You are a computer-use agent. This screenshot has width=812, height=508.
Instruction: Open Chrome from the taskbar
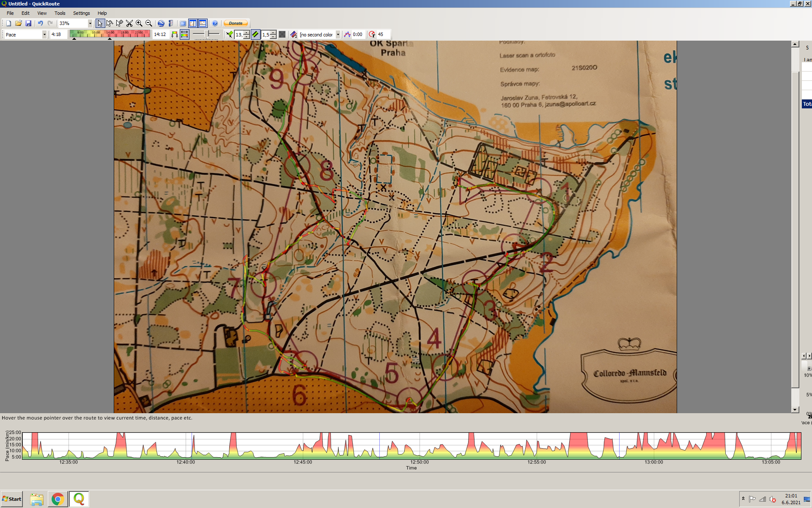[x=58, y=499]
